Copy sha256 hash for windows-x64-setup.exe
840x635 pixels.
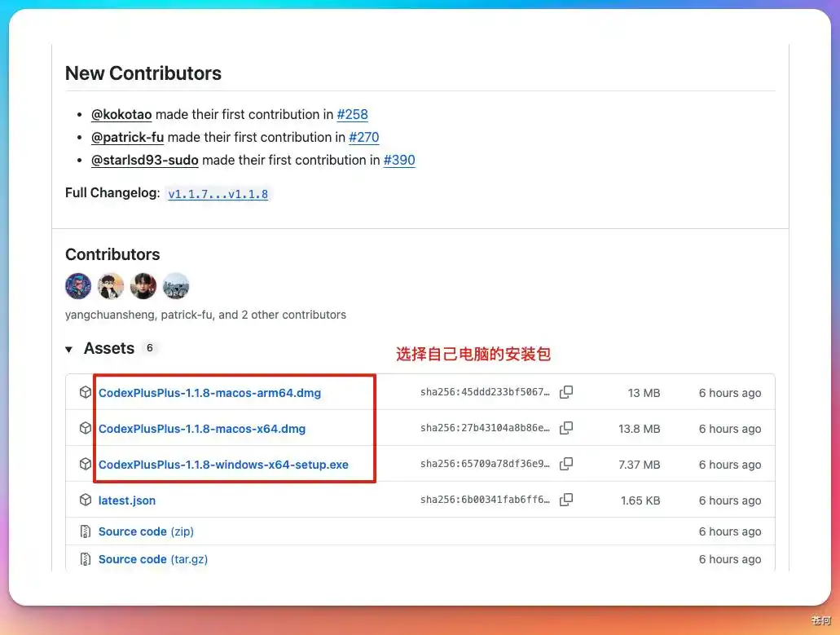tap(565, 464)
